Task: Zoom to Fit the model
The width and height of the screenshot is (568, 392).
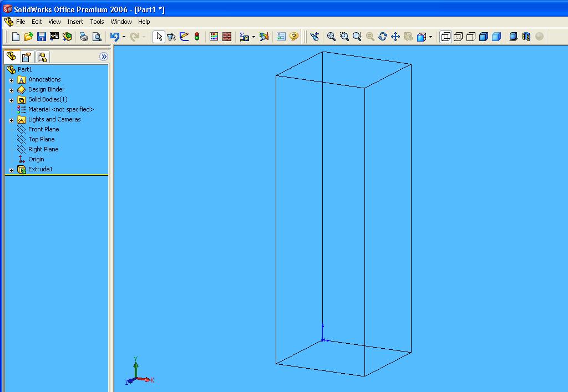Action: tap(331, 37)
